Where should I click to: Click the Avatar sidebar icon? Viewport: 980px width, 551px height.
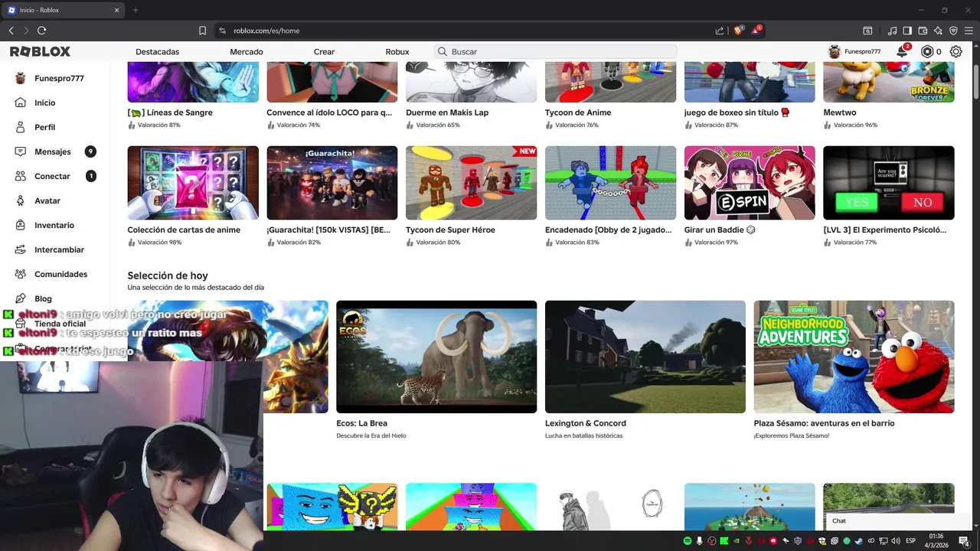[20, 201]
